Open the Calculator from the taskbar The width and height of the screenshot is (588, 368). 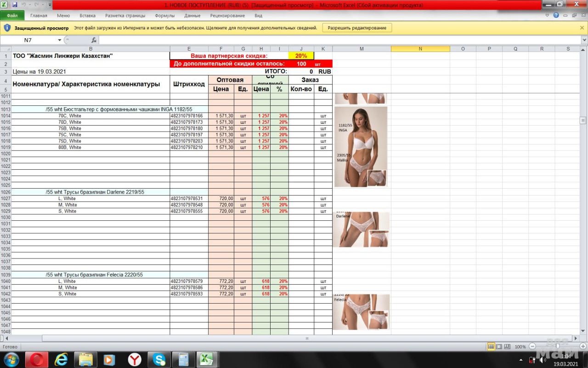point(183,359)
